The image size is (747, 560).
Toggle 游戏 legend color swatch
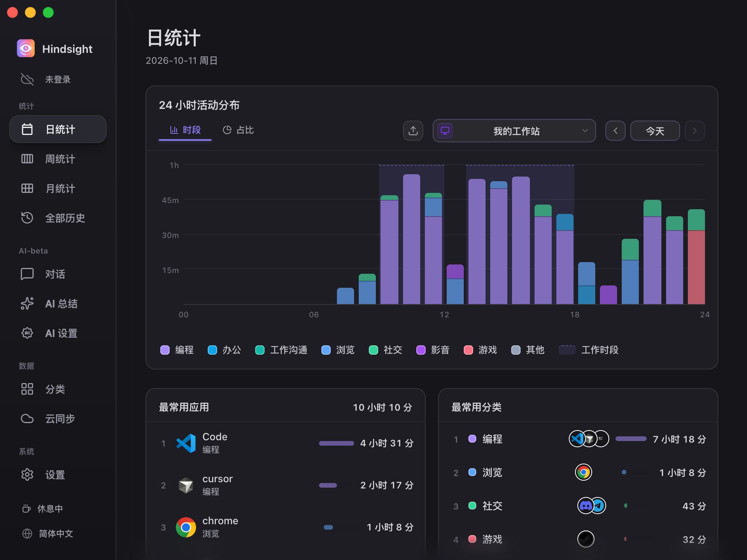(468, 350)
